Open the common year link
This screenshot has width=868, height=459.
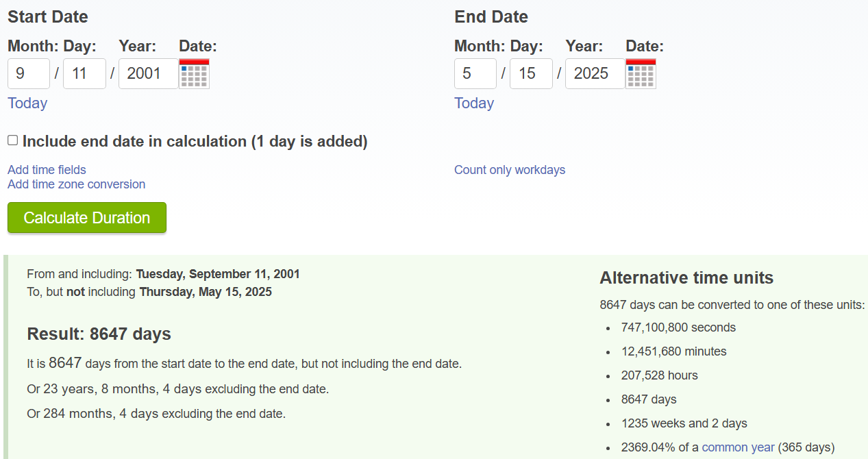739,447
